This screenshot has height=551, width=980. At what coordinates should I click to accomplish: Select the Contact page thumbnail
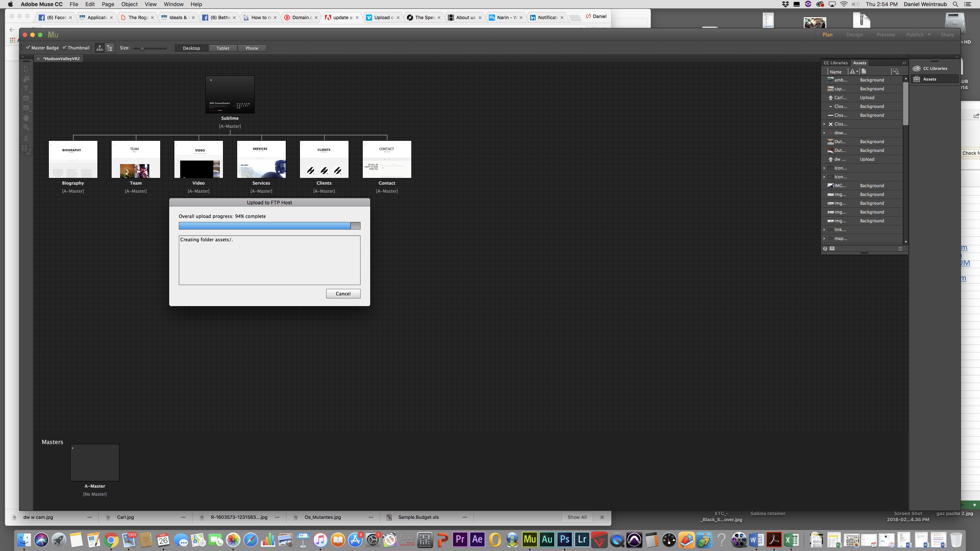pyautogui.click(x=387, y=159)
